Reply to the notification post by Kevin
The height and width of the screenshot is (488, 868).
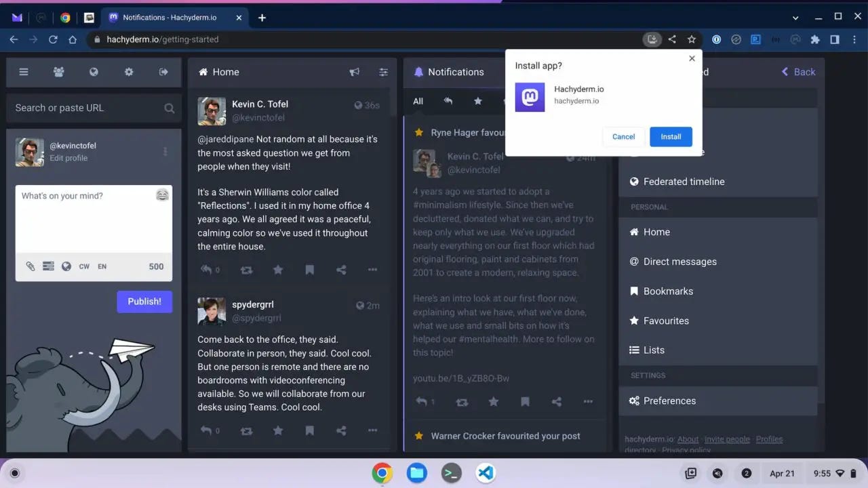[x=421, y=401]
